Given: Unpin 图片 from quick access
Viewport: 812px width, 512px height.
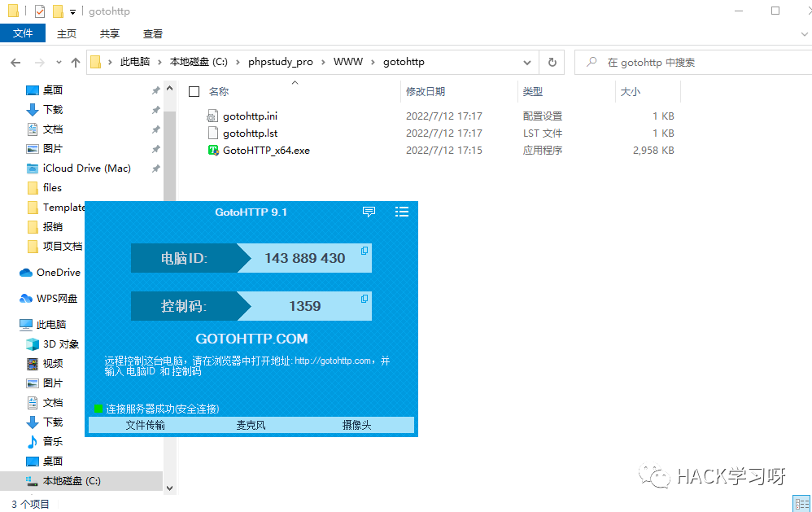Looking at the screenshot, I should click(x=155, y=149).
